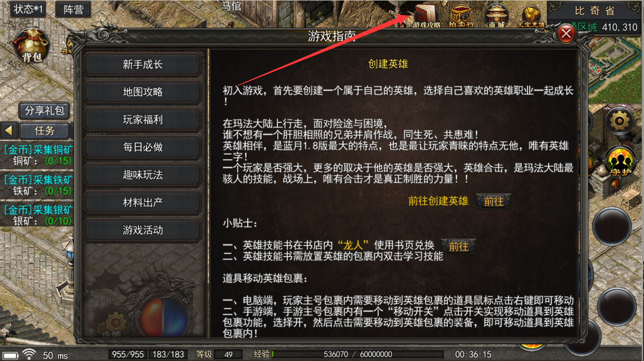Open the 元宝充值 recharge icon
Screen dimensions: 644x361
pos(531,16)
